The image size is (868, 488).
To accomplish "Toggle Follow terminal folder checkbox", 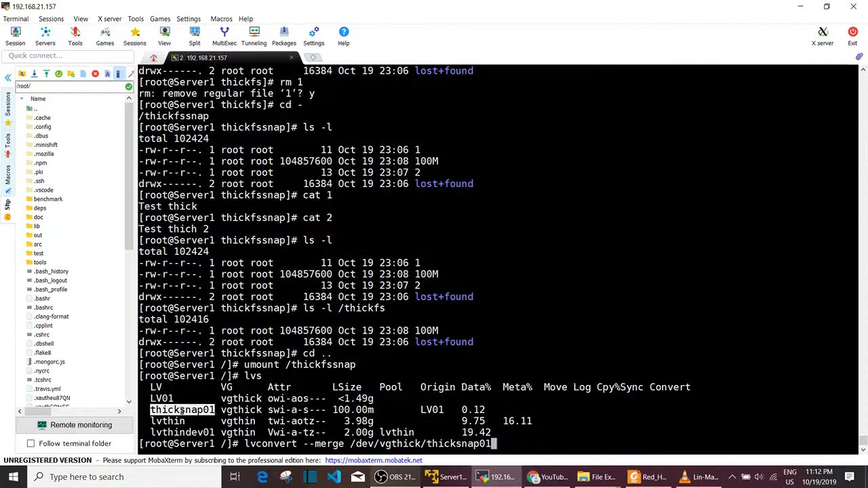I will pyautogui.click(x=31, y=443).
